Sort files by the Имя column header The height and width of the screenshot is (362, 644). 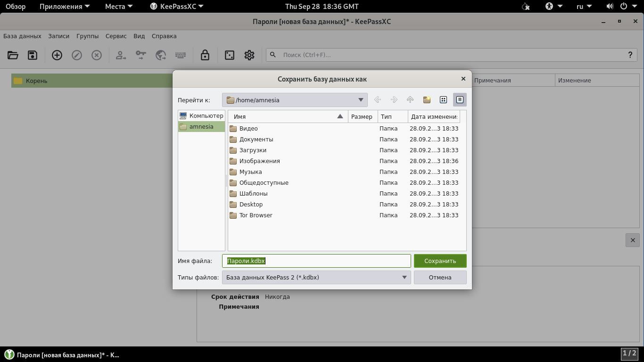(283, 116)
